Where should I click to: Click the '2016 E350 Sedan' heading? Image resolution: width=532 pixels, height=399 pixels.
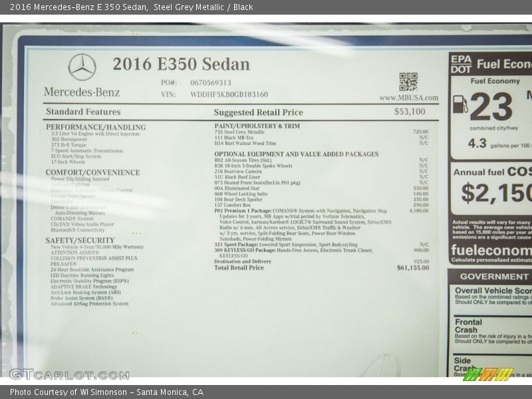(181, 65)
